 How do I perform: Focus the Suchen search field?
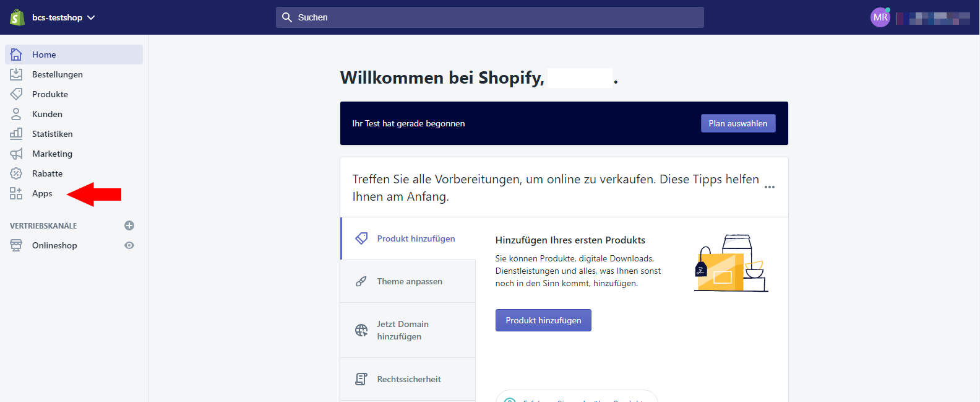tap(490, 17)
